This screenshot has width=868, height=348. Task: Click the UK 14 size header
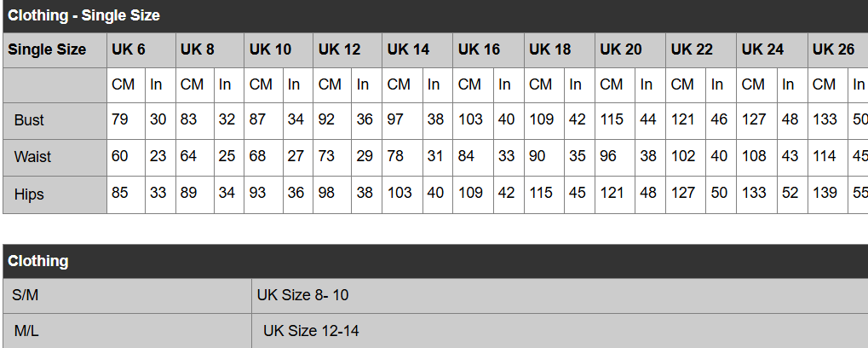point(417,49)
